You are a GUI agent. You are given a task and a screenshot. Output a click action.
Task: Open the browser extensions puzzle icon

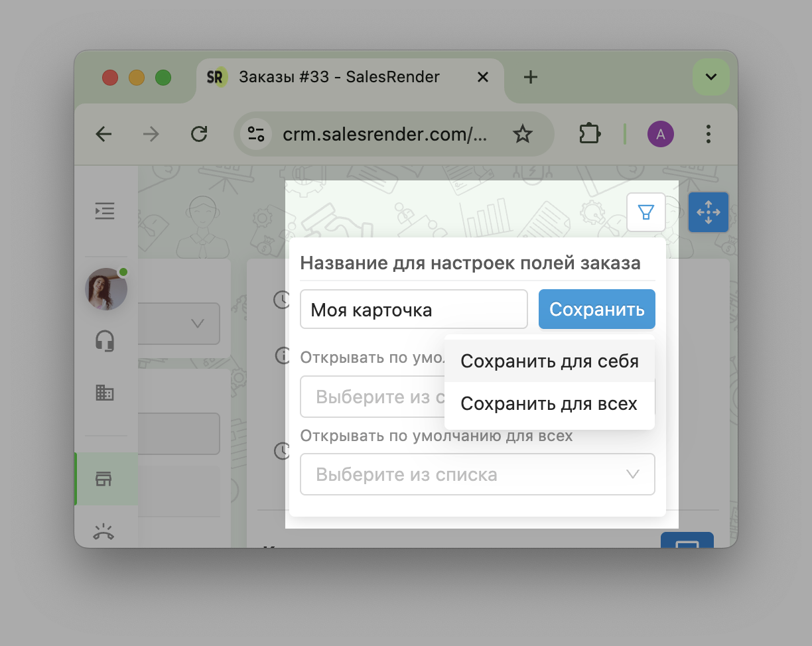[x=590, y=135]
